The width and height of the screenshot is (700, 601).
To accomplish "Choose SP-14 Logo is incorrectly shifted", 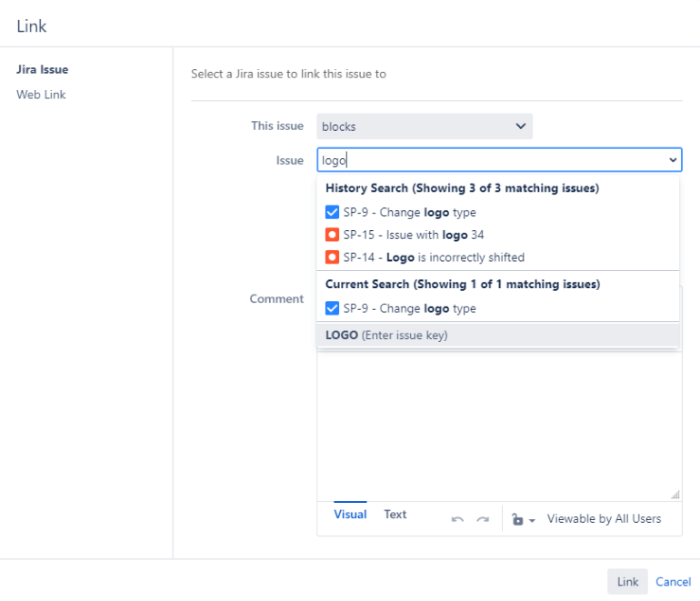I will 498,257.
